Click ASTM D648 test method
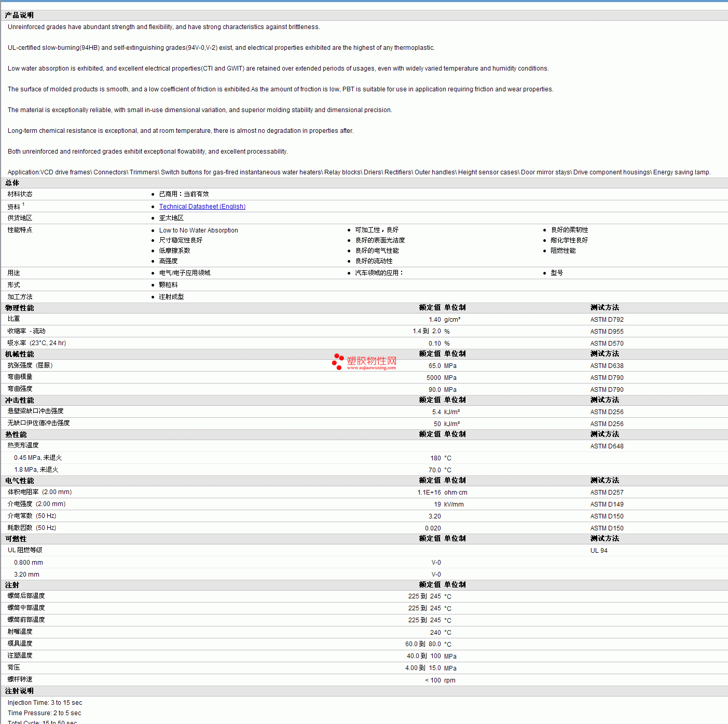Screen dimensions: 728x724 click(x=607, y=446)
